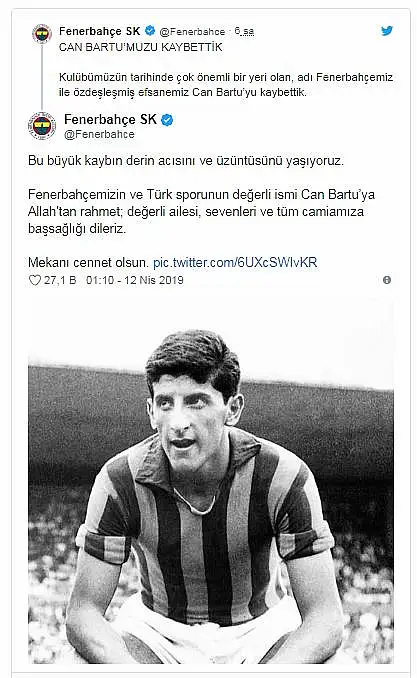Click the 6 sa relative time label
417x678 pixels.
pyautogui.click(x=244, y=31)
